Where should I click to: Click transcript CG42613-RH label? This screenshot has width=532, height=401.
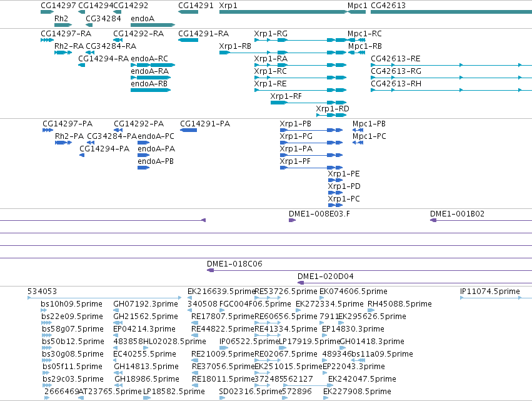[x=396, y=84]
